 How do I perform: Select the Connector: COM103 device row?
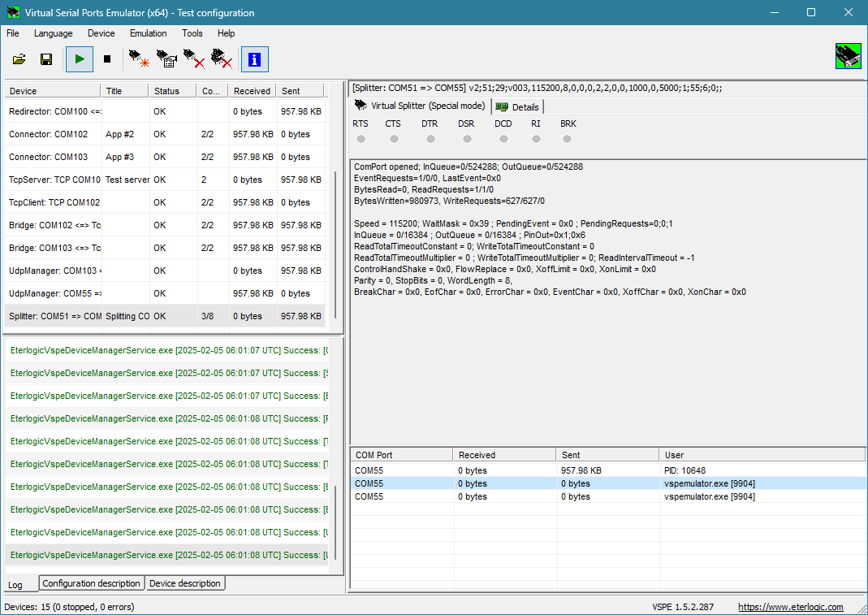click(165, 157)
